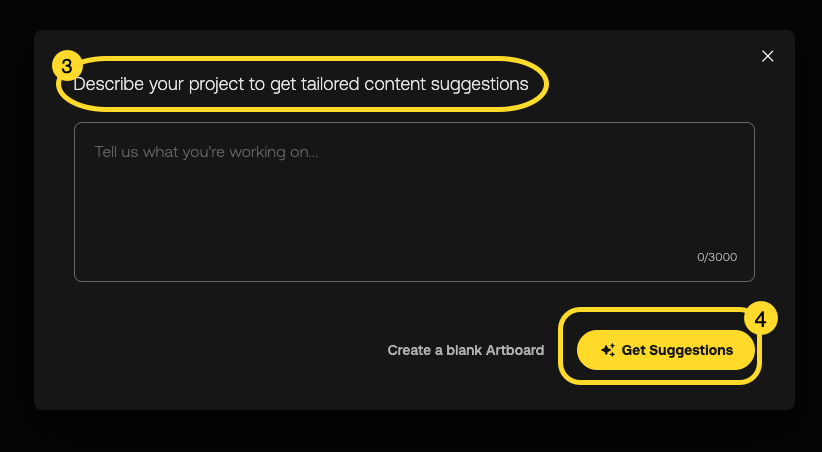Click the yellow step 3 badge
Screen dimensions: 822x452
(x=66, y=67)
